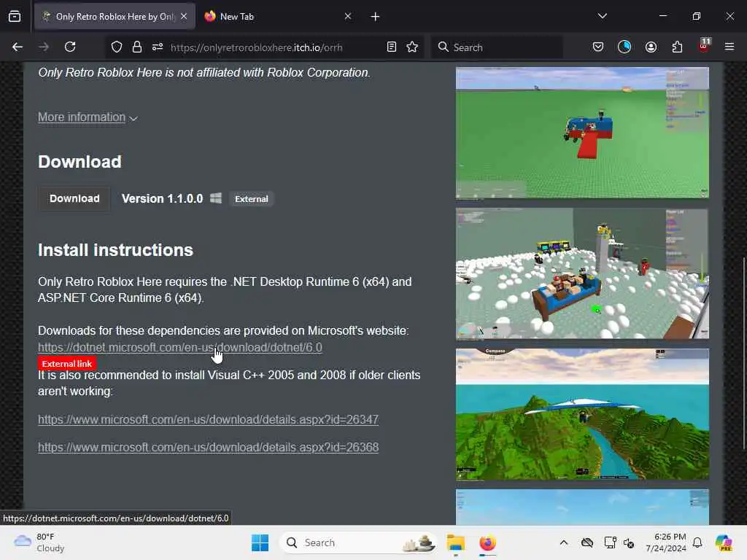Screen dimensions: 747x560
Task: Open the Extensions puzzle icon
Action: point(677,47)
